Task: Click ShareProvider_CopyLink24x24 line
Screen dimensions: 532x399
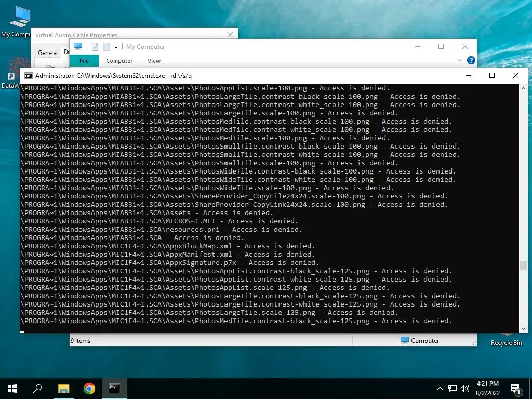Action: tap(234, 205)
